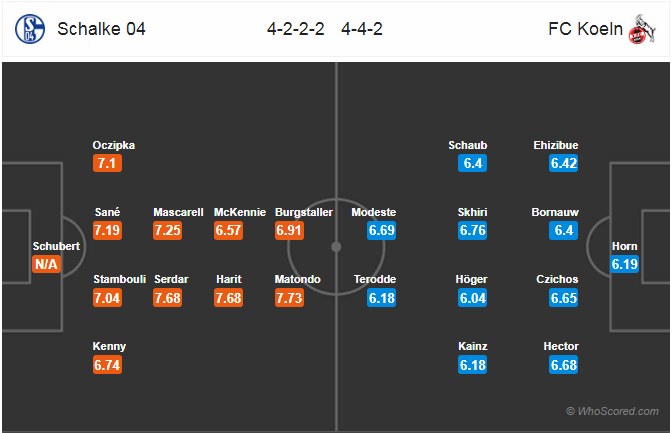Viewport: 672px width, 433px height.
Task: Select Horn's 6.19 rating badge
Action: click(x=624, y=264)
